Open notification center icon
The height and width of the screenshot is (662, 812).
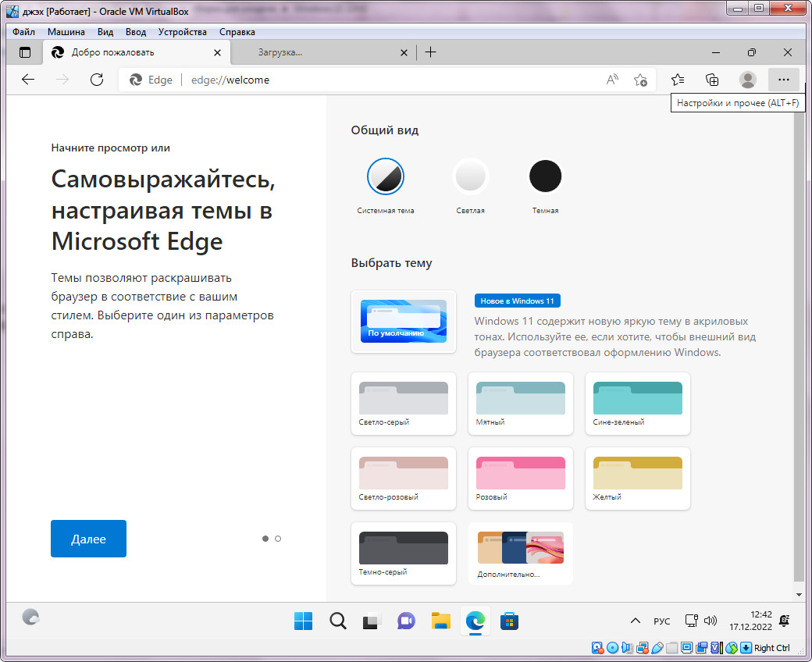tap(785, 621)
